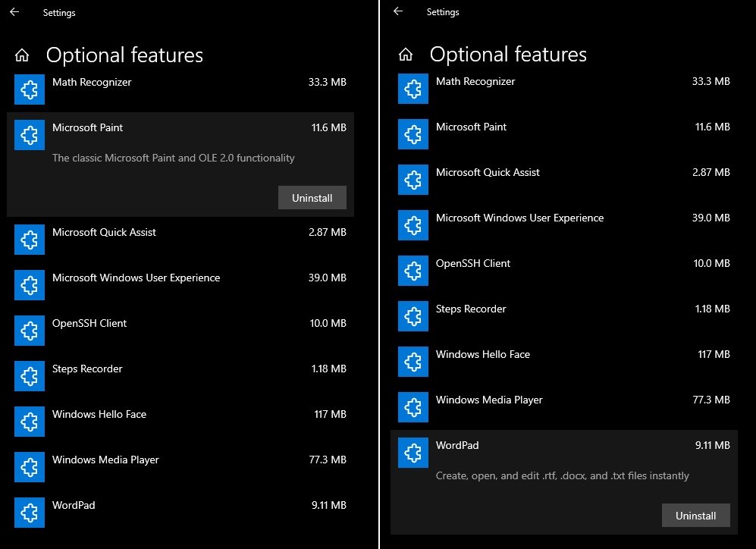The width and height of the screenshot is (756, 549).
Task: Select Microsoft Quick Assist label in right window
Action: pos(488,173)
